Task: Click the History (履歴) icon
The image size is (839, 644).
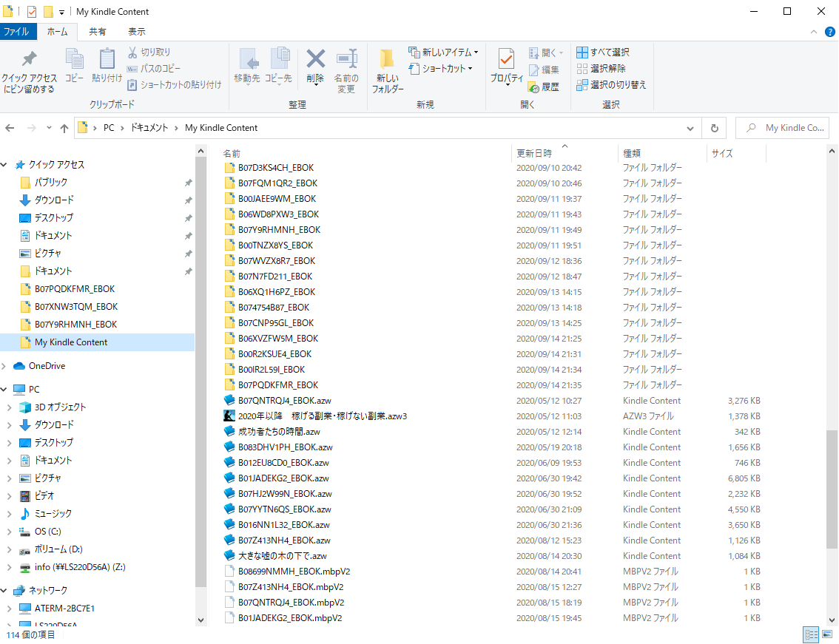Action: pyautogui.click(x=533, y=87)
